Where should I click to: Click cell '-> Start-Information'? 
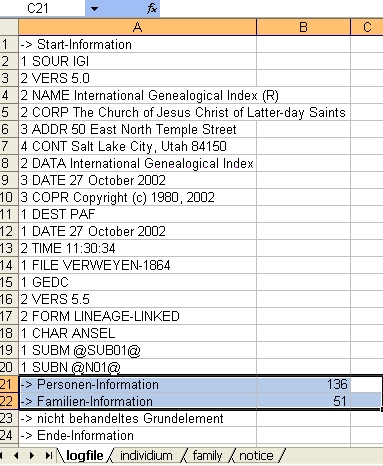(137, 44)
